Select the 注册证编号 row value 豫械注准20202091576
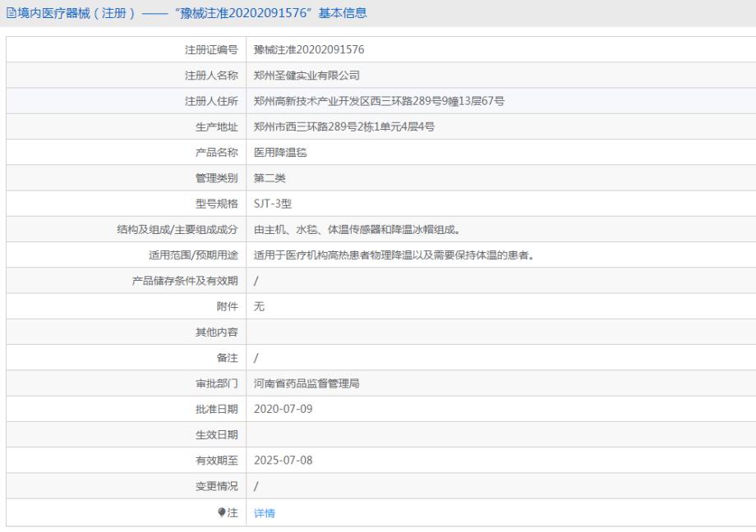 tap(309, 50)
